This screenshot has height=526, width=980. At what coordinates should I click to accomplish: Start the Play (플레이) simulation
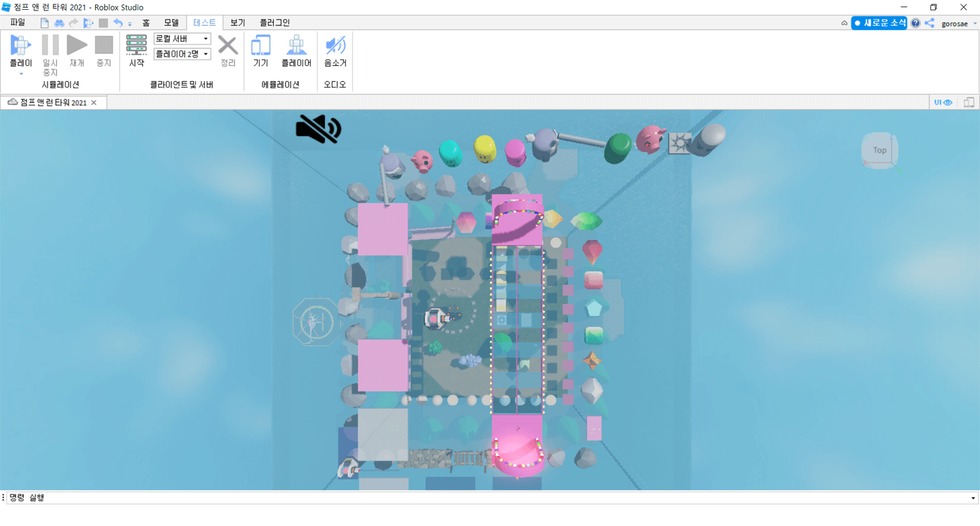[x=20, y=50]
